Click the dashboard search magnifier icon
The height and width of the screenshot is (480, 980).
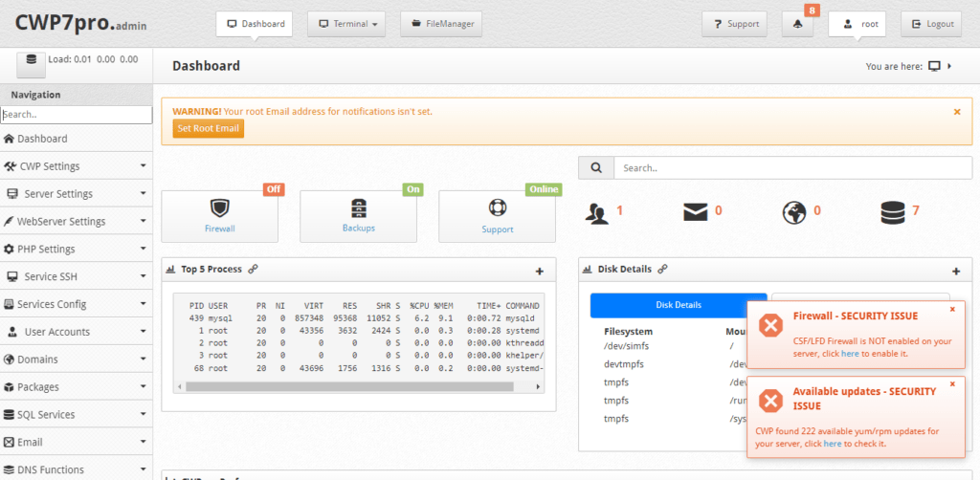pyautogui.click(x=596, y=168)
